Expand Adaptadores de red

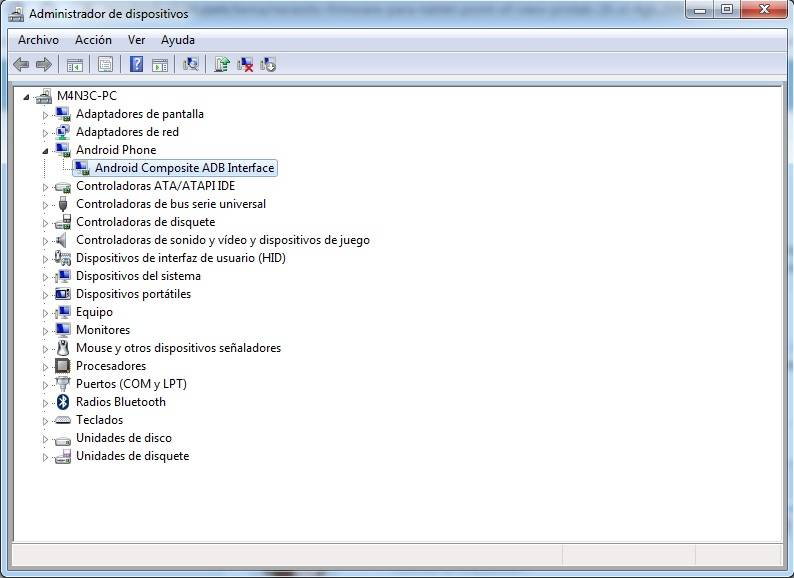click(45, 133)
